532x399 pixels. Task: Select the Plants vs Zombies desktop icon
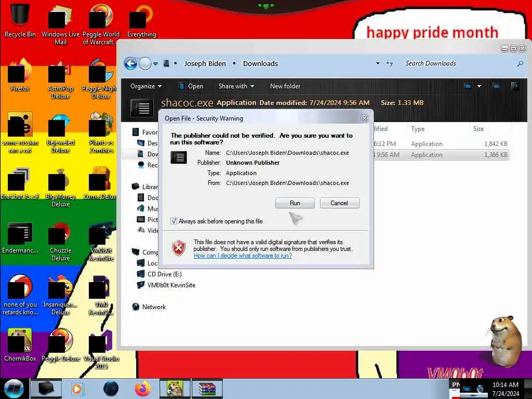pyautogui.click(x=101, y=133)
